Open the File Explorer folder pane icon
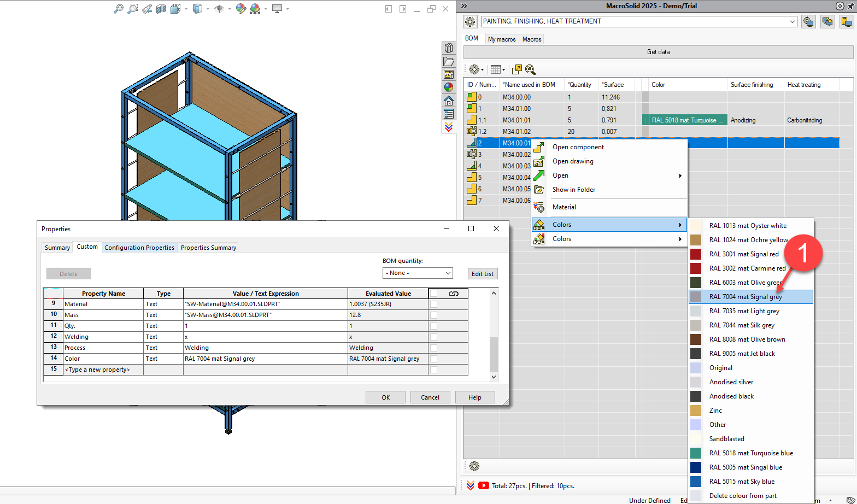 pyautogui.click(x=449, y=61)
